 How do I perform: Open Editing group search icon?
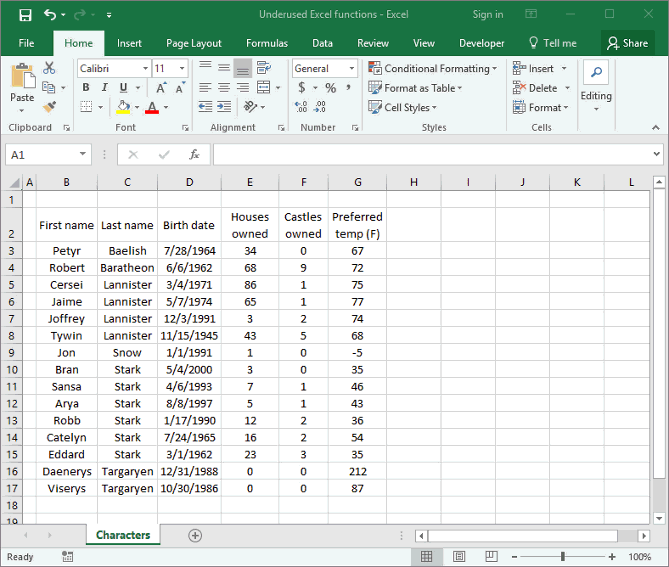[596, 73]
